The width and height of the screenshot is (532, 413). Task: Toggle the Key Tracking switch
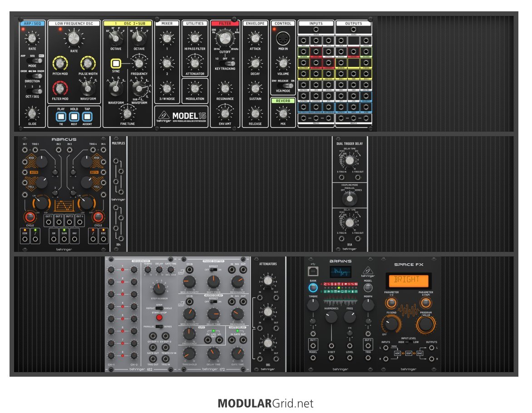[227, 64]
